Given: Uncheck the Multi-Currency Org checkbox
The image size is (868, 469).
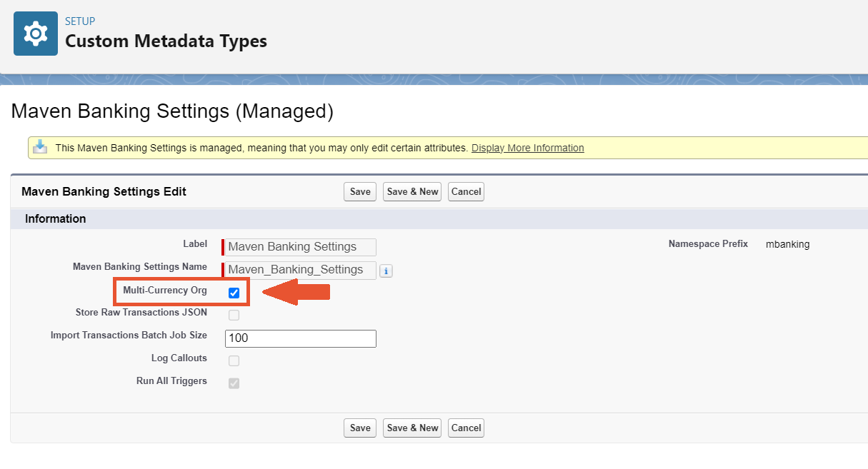Looking at the screenshot, I should [x=234, y=293].
